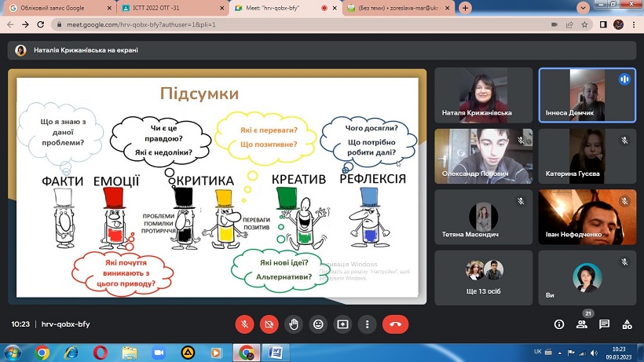
Task: Click meeting code 'hrv-qobx-bfy' text
Action: (x=66, y=324)
